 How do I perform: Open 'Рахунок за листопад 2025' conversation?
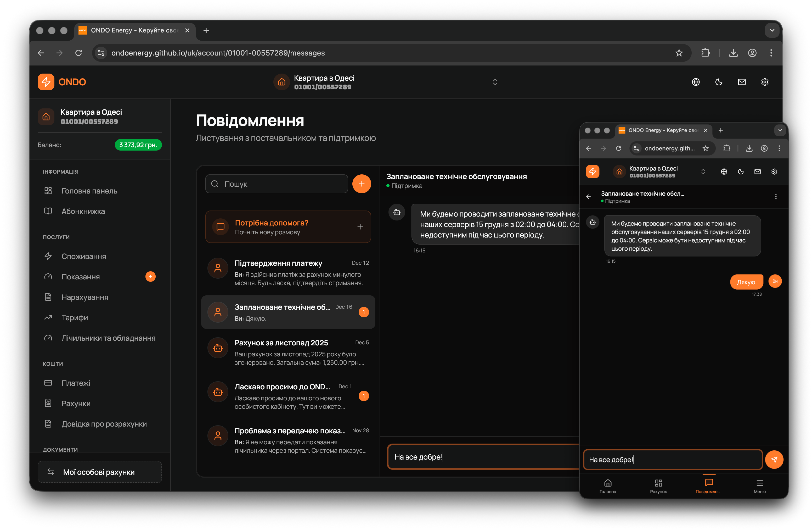[288, 352]
